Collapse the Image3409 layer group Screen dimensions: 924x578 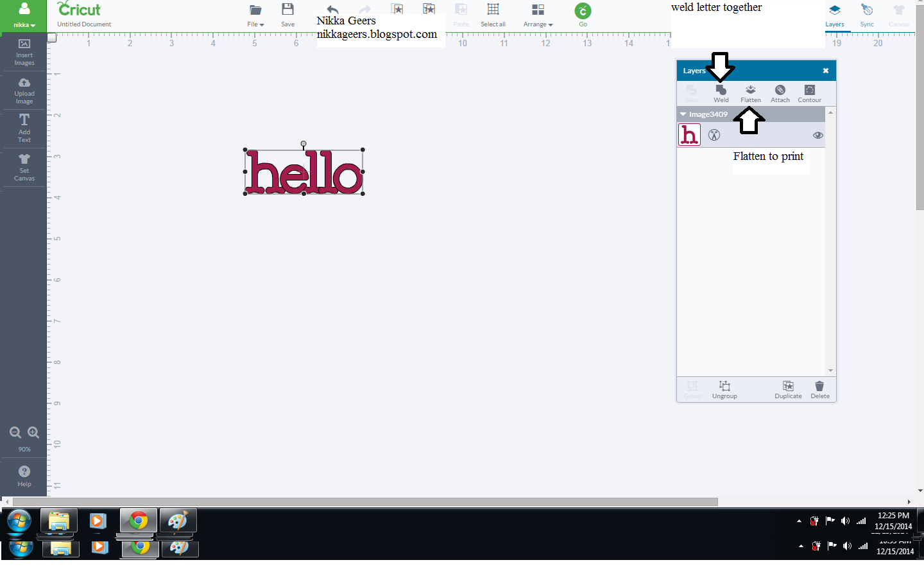(x=683, y=114)
